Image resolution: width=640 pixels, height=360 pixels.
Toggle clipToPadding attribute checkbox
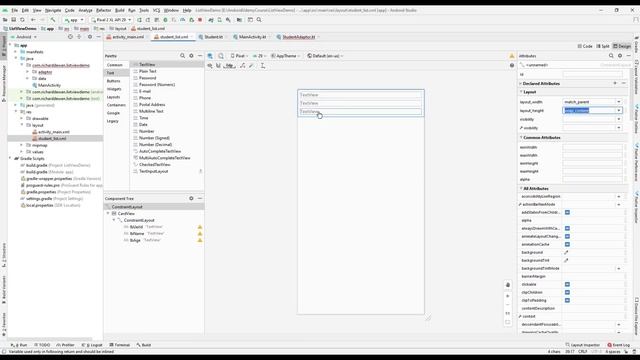(x=567, y=300)
